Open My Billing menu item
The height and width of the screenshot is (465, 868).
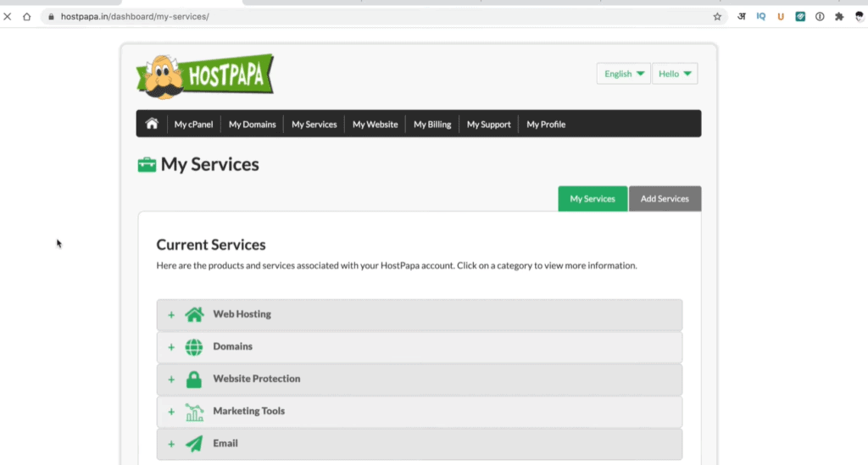point(432,125)
